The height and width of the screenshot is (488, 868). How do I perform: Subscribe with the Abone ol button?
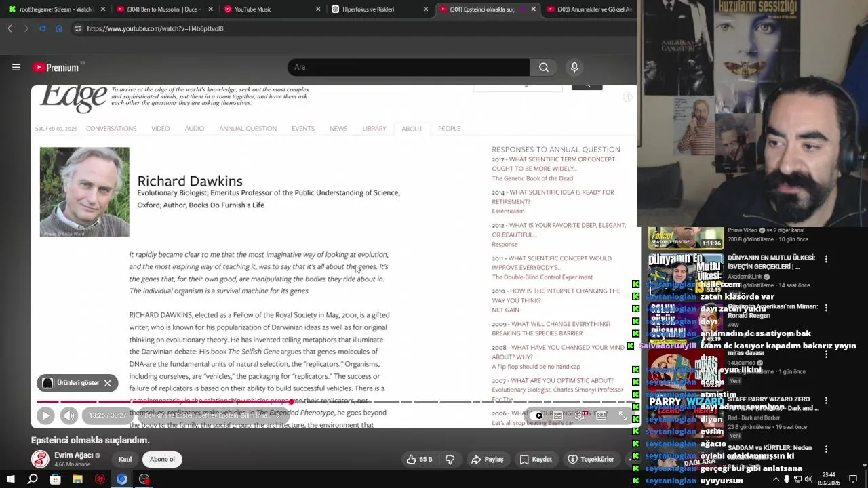(x=162, y=459)
